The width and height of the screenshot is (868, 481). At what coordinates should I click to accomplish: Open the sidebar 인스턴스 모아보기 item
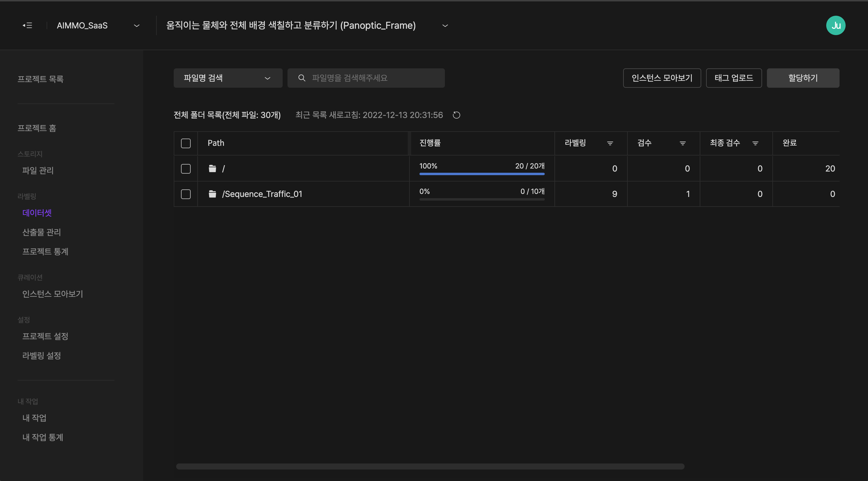(x=53, y=294)
